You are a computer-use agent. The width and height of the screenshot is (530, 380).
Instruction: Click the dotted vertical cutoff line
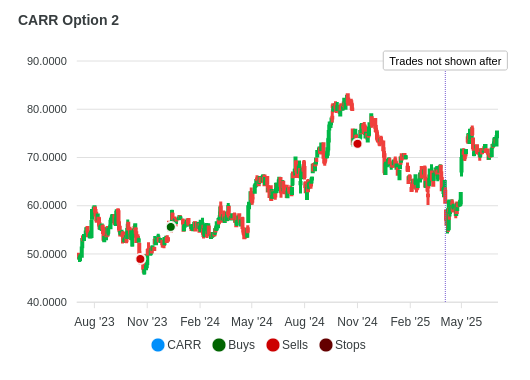tap(445, 186)
